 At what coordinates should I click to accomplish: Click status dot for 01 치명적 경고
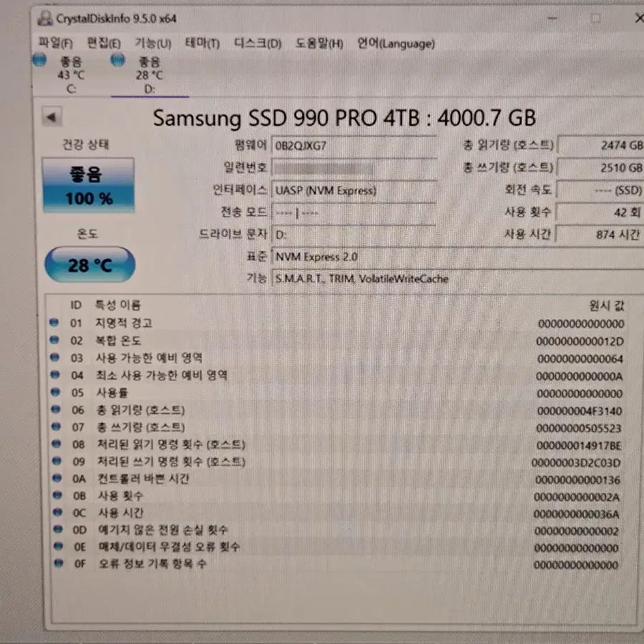tap(54, 323)
